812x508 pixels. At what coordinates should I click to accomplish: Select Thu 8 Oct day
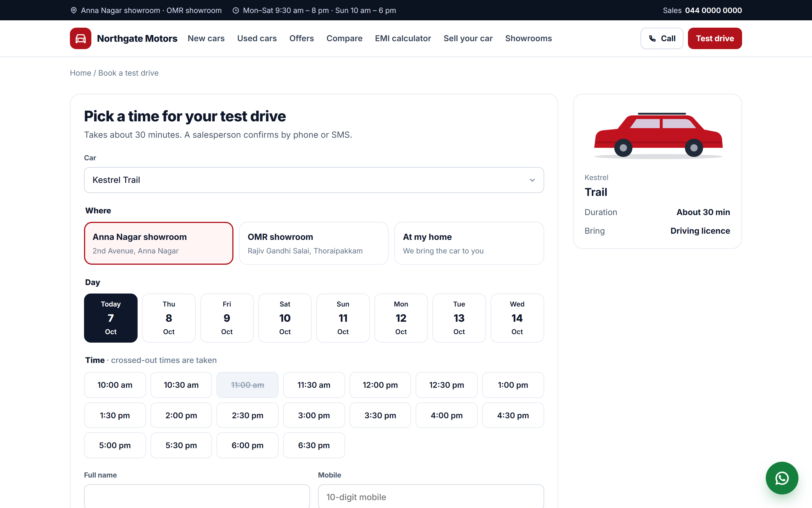coord(169,318)
